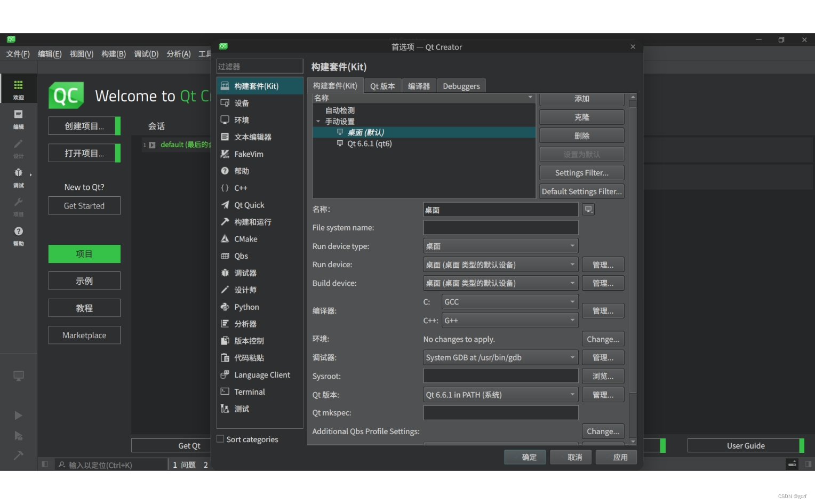Click the Debug run icon

tap(18, 436)
